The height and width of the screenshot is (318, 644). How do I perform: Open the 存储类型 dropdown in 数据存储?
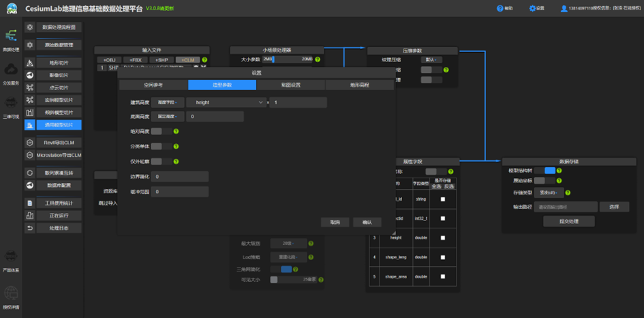tap(549, 192)
